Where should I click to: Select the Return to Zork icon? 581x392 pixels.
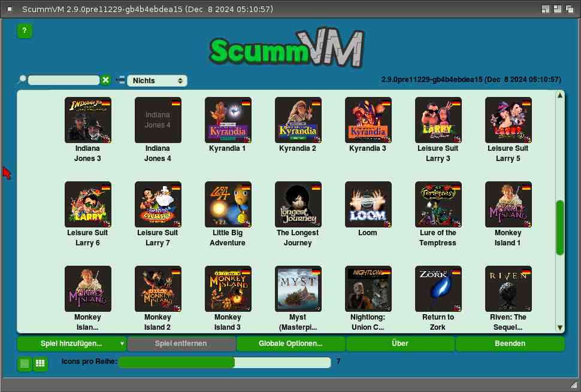coord(438,289)
